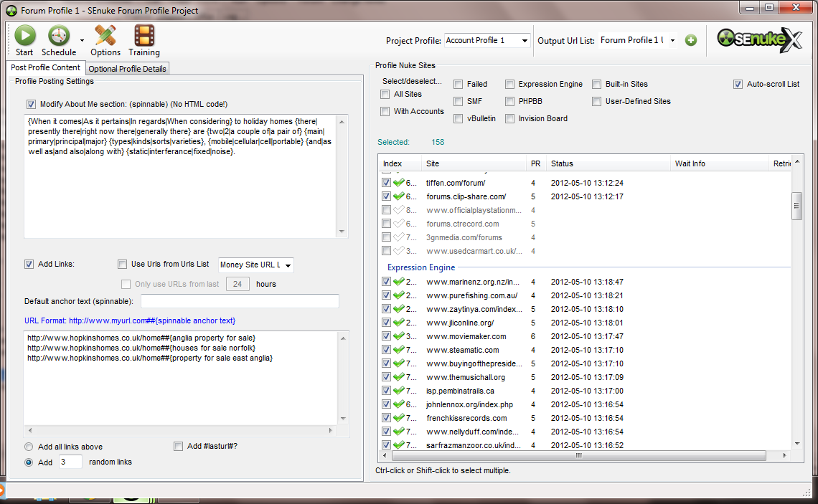Select the Post Profile Content tab

[45, 68]
